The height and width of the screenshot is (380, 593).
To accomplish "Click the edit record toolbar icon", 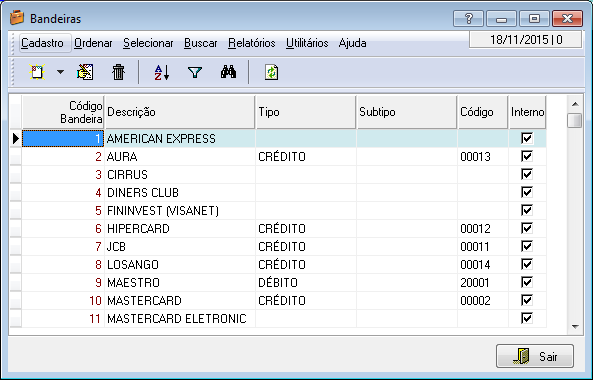I will (85, 72).
